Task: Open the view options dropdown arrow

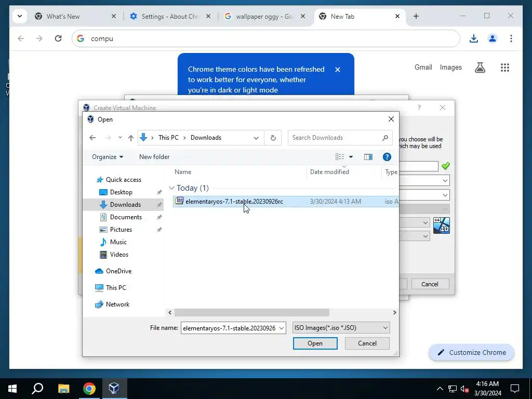Action: click(351, 157)
